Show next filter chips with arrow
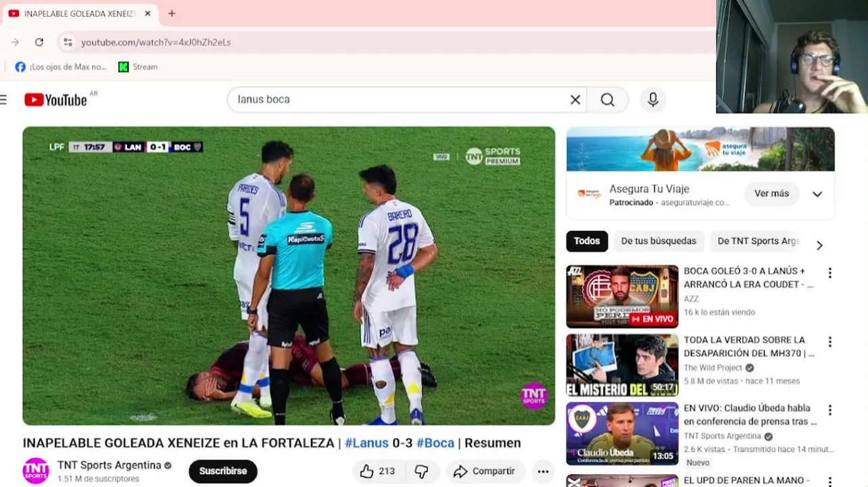 [819, 246]
